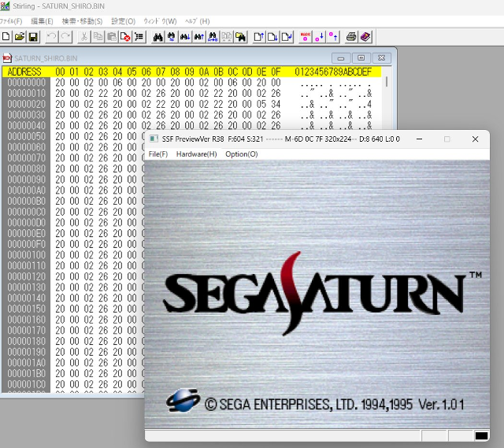This screenshot has height=448, width=504.
Task: Minimize the SSF PreviewVer window
Action: [419, 139]
